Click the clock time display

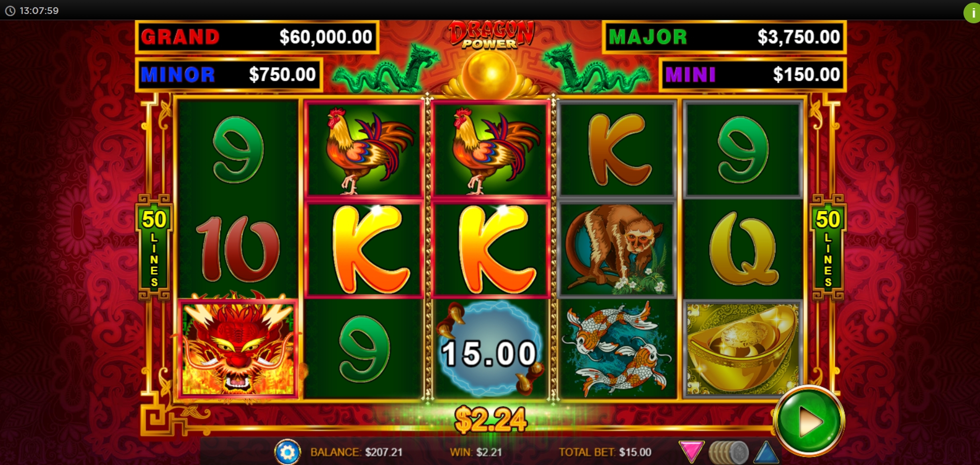coord(32,11)
